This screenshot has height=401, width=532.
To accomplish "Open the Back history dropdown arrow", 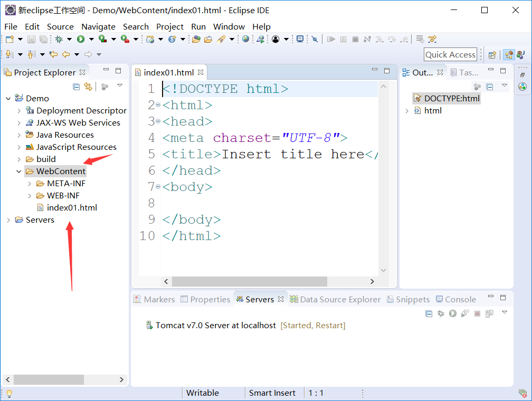I will tap(77, 54).
